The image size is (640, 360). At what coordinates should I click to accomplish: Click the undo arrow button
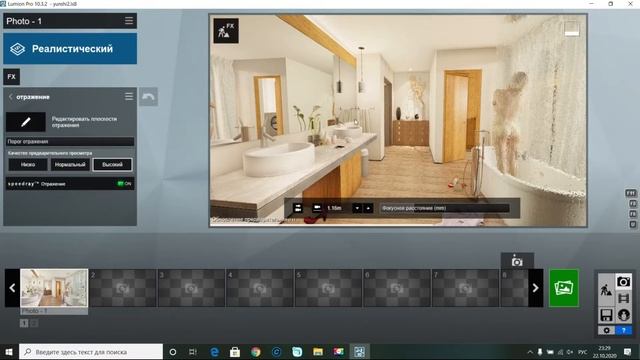[x=148, y=97]
